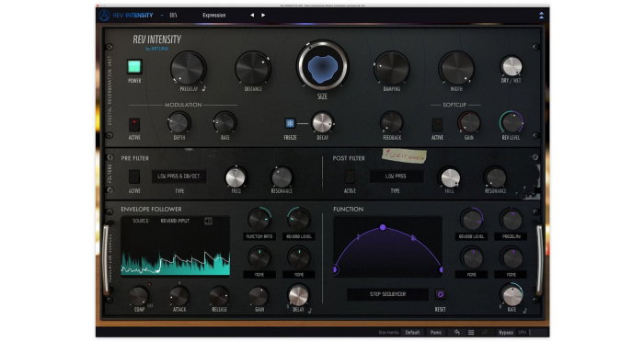This screenshot has width=644, height=342.
Task: Click the envelope follower waveform display
Action: click(x=176, y=246)
